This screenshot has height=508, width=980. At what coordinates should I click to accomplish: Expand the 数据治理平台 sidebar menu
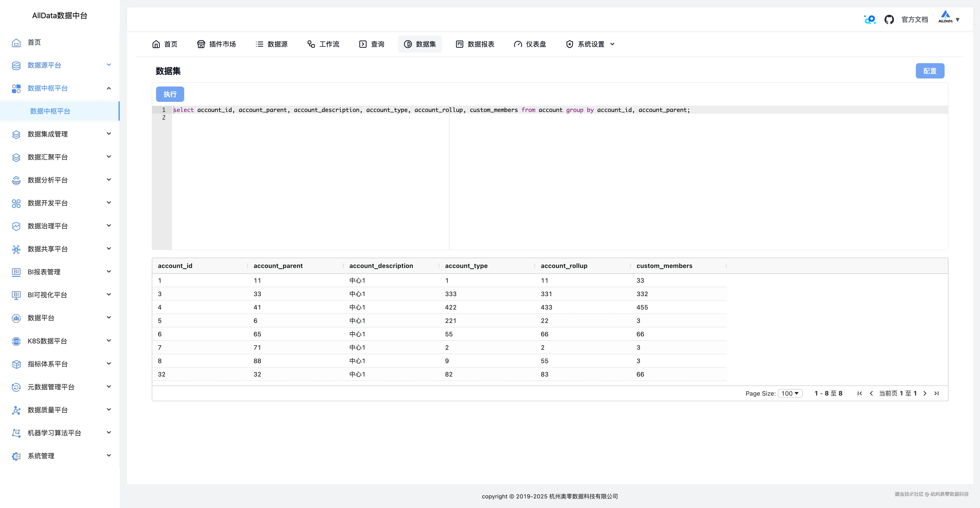pyautogui.click(x=109, y=225)
